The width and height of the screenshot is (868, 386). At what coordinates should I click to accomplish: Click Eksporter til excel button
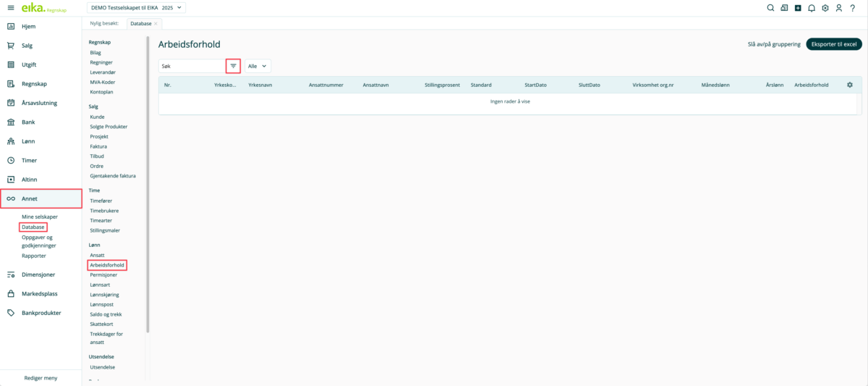pos(833,44)
